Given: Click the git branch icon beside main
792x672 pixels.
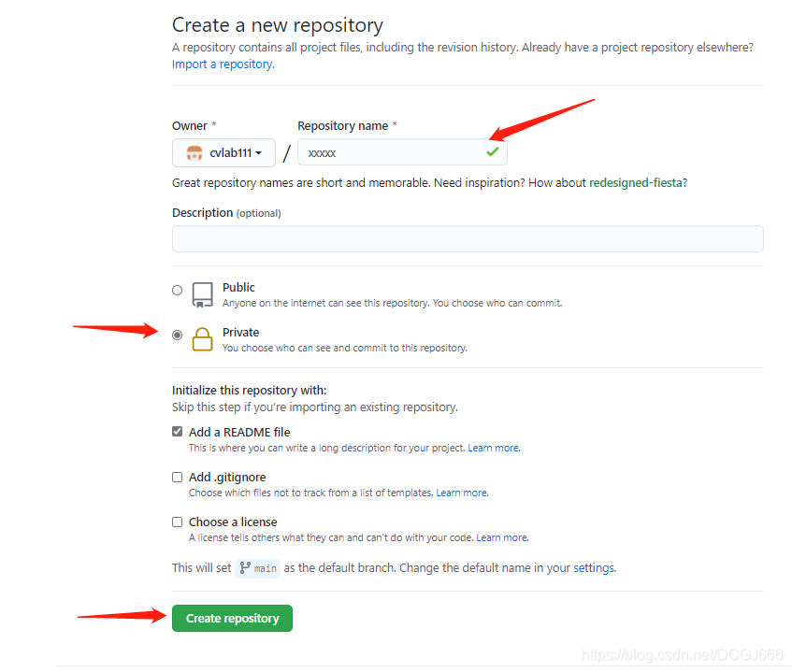Looking at the screenshot, I should (x=245, y=568).
